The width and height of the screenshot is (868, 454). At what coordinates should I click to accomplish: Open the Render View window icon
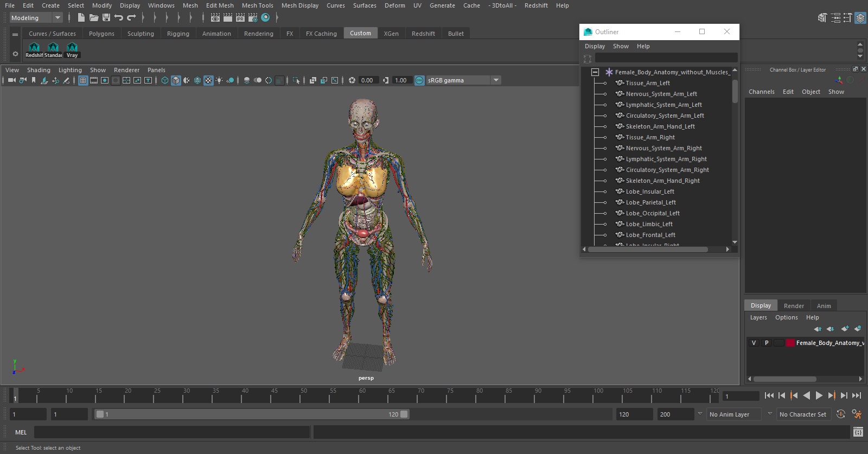215,18
